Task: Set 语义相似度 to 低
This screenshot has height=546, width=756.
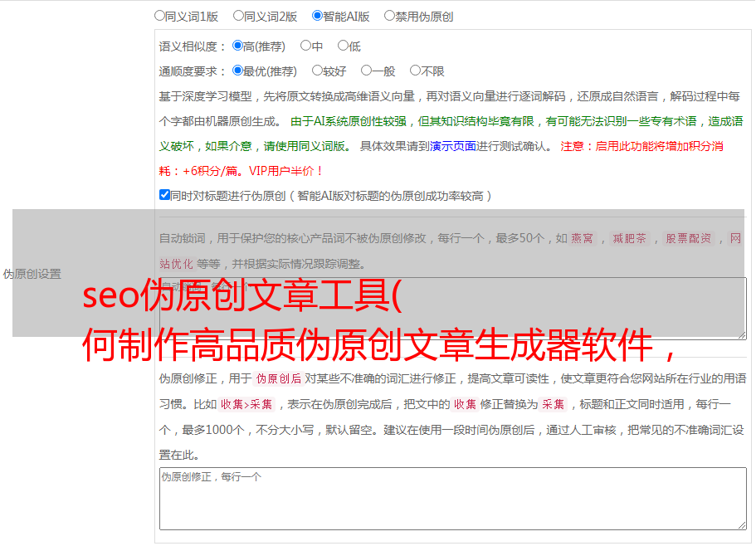Action: [343, 46]
